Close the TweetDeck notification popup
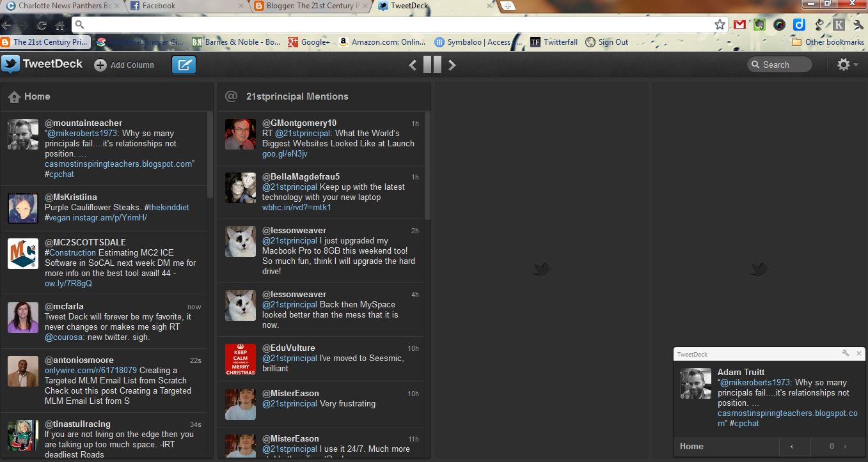This screenshot has width=868, height=462. [859, 353]
